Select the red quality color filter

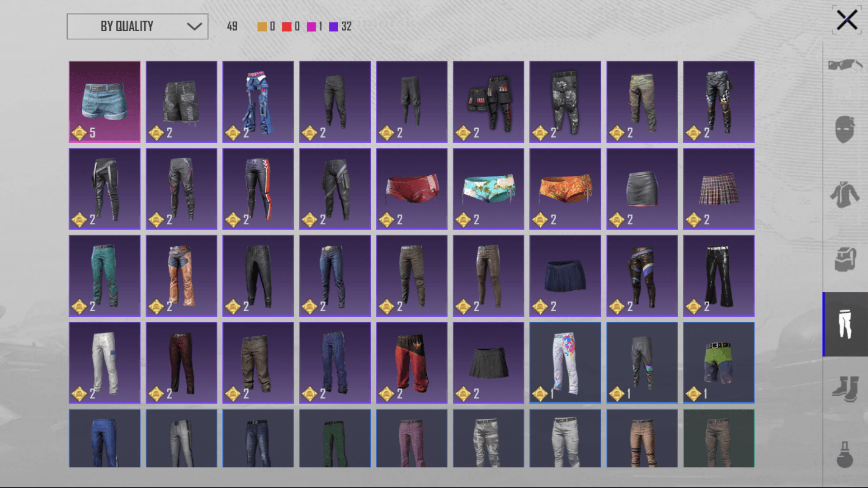tap(287, 27)
